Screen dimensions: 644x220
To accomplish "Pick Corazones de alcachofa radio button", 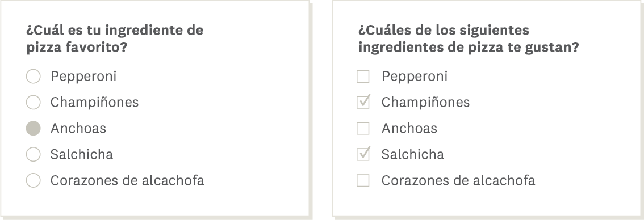I will pos(34,180).
